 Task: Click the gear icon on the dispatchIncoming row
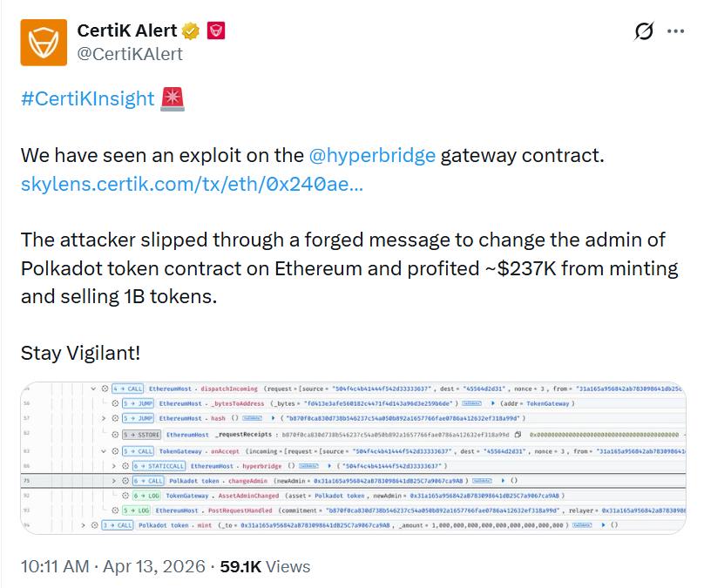pos(103,388)
